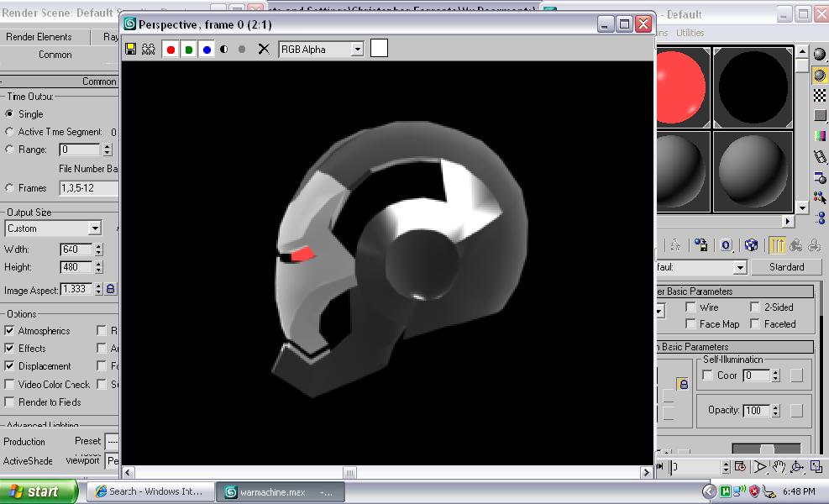Save the rendered bitmap with floppy icon
The width and height of the screenshot is (829, 504).
point(130,50)
